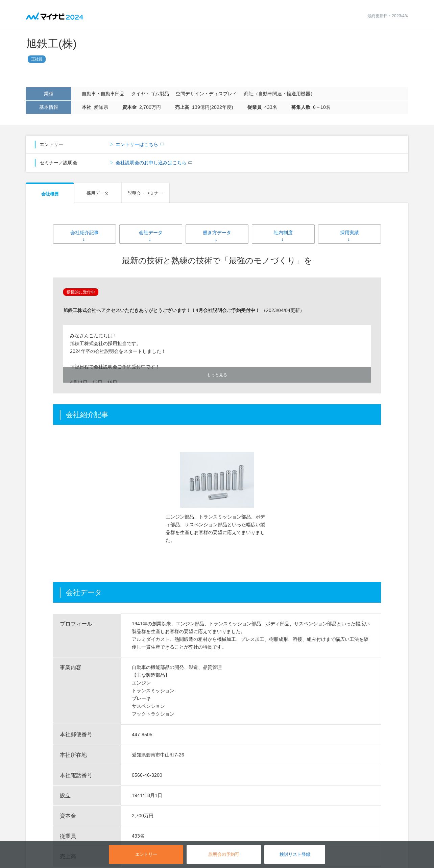Viewport: 434px width, 868px height.
Task: Jump to 会社紹介記事 section button
Action: 85,234
